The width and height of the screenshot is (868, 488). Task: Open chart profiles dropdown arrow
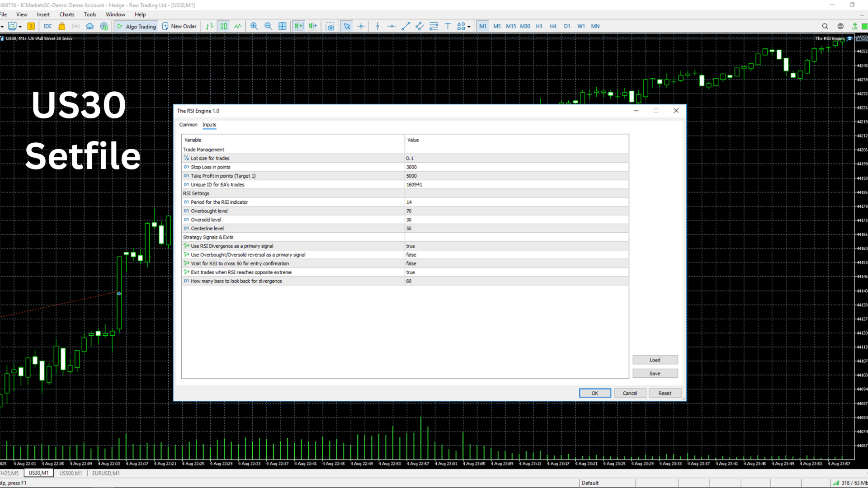pos(20,26)
